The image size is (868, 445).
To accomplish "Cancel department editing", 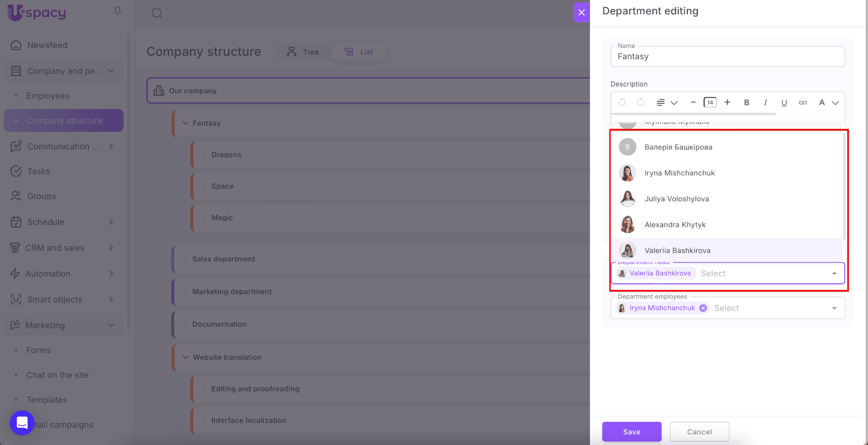I will coord(699,431).
